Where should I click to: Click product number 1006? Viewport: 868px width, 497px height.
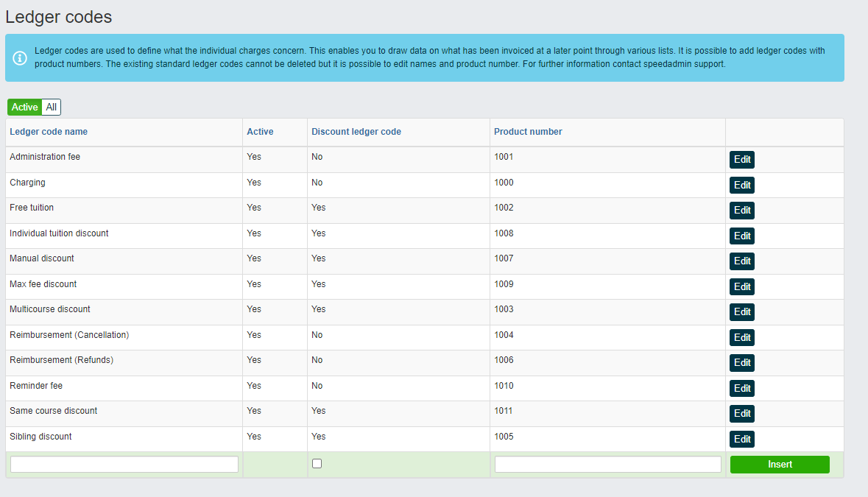(504, 360)
